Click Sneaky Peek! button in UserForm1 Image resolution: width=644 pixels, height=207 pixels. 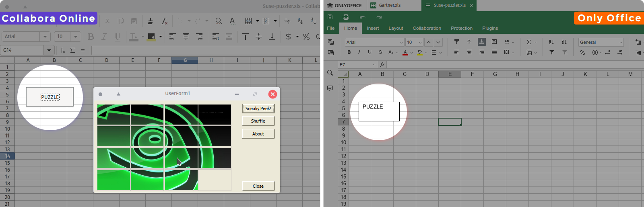258,109
